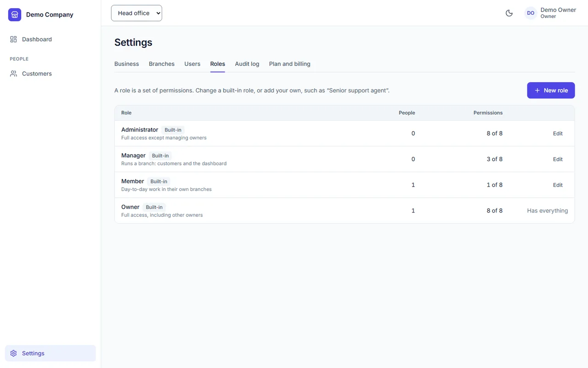This screenshot has height=368, width=588.
Task: Click the Demo Company store logo icon
Action: tap(15, 15)
